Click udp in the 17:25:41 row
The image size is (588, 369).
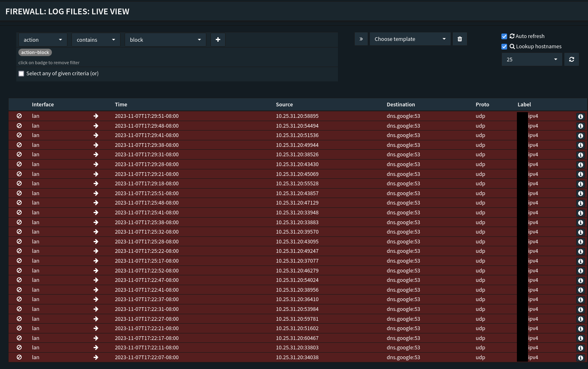[480, 213]
